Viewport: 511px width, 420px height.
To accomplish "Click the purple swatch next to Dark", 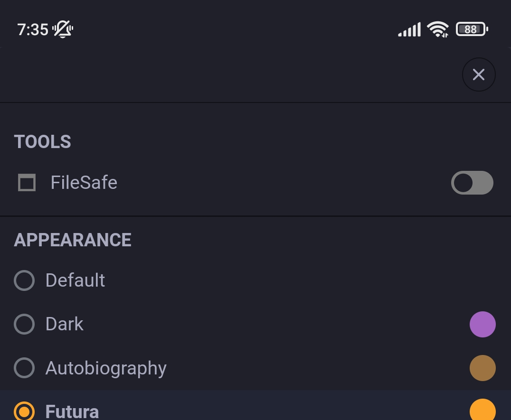I will 483,324.
